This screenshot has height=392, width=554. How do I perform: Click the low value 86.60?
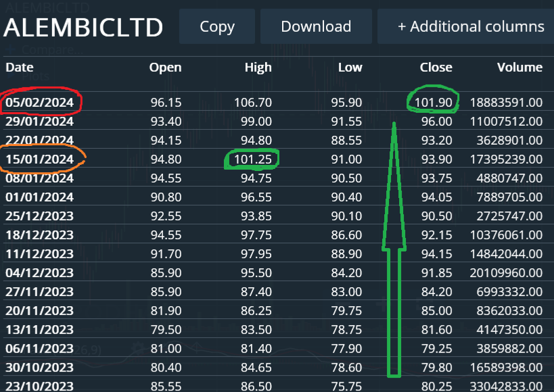tap(346, 235)
